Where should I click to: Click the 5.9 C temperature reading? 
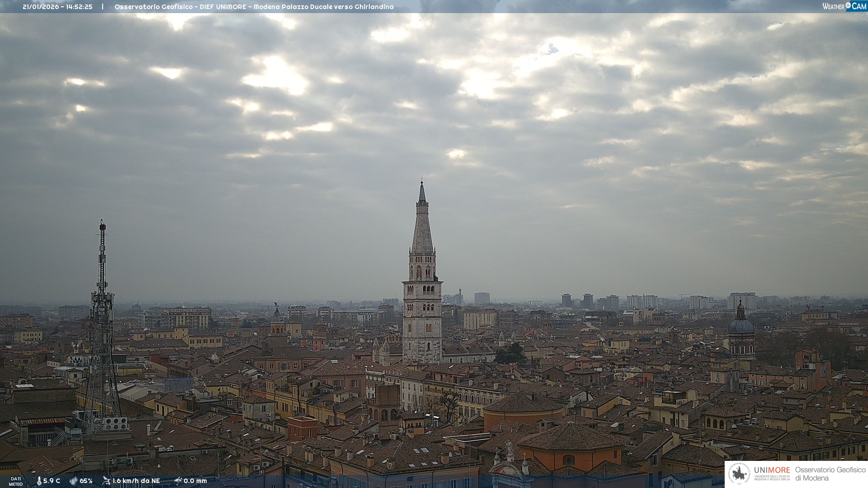[x=52, y=481]
